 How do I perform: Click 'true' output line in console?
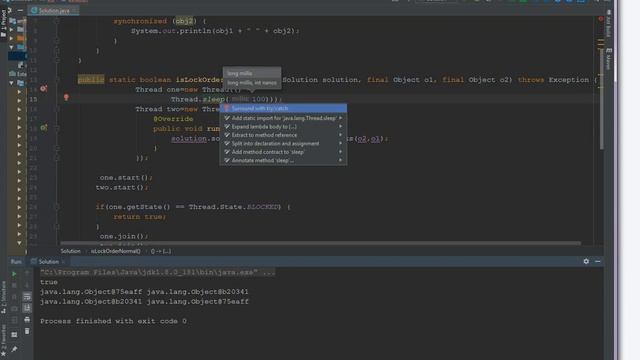tap(49, 282)
